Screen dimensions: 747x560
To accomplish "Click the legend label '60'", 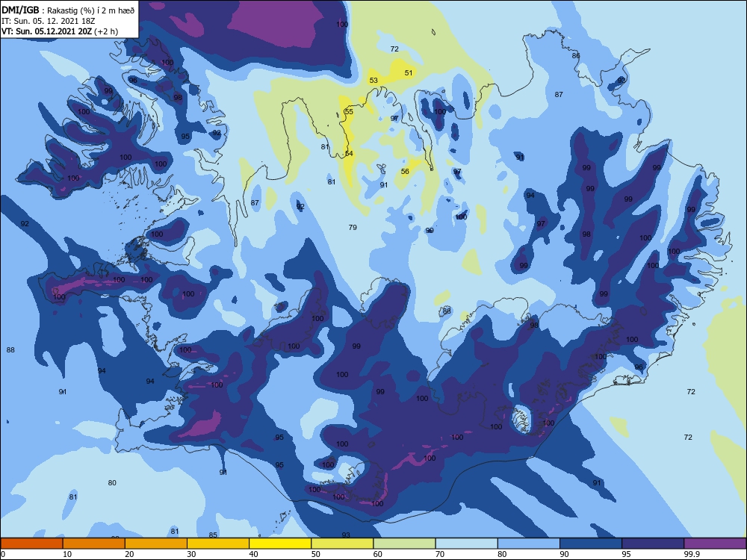I will coord(378,554).
